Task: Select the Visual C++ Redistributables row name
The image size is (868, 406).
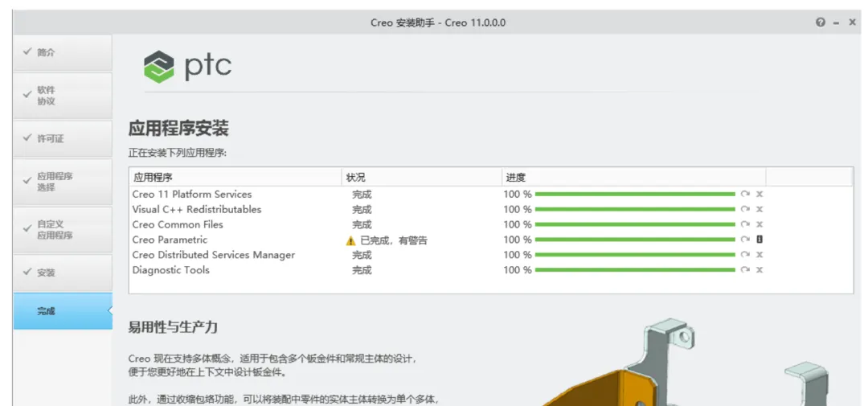Action: [197, 209]
